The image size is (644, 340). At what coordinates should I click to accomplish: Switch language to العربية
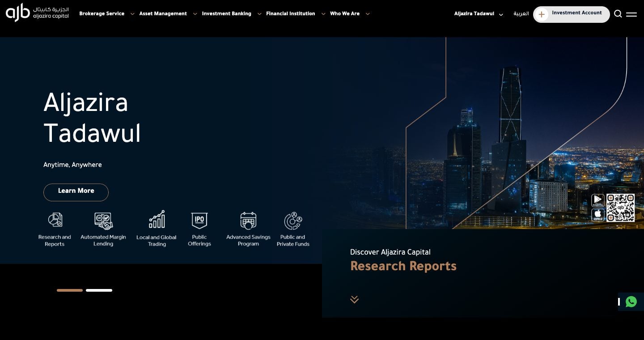pyautogui.click(x=521, y=14)
